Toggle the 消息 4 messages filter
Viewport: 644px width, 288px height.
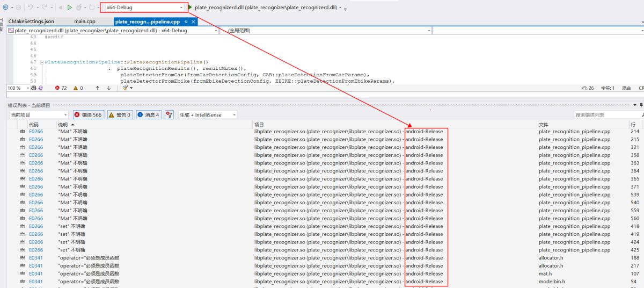coord(149,114)
